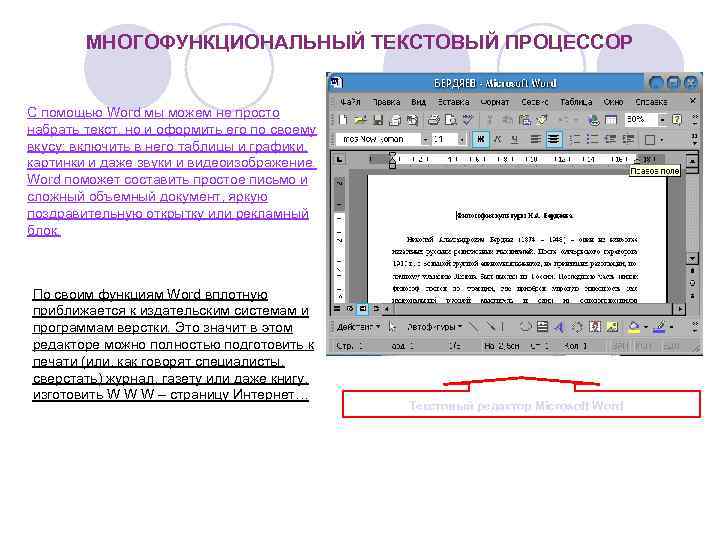
Task: Click the tab-stop selector left of the ruler
Action: [x=339, y=159]
